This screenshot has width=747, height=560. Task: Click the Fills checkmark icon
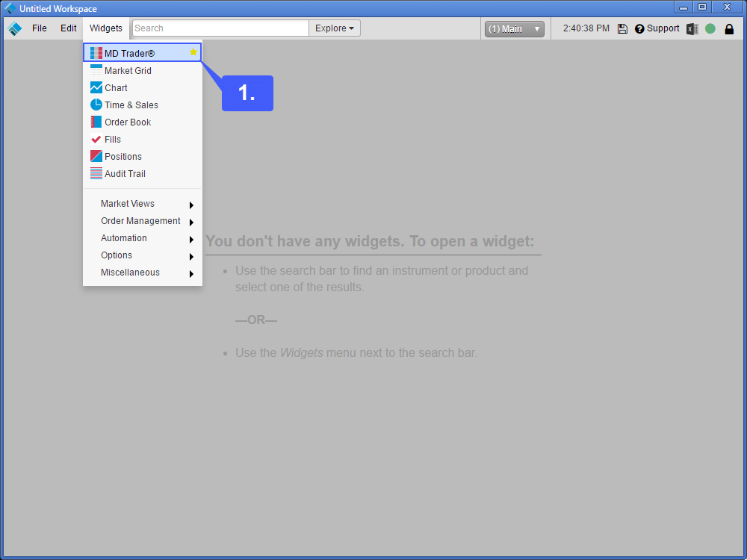(x=96, y=139)
